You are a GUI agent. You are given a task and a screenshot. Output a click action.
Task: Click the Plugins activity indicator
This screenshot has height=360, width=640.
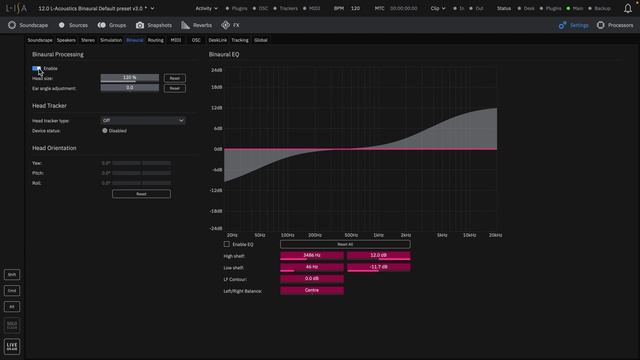coord(236,8)
